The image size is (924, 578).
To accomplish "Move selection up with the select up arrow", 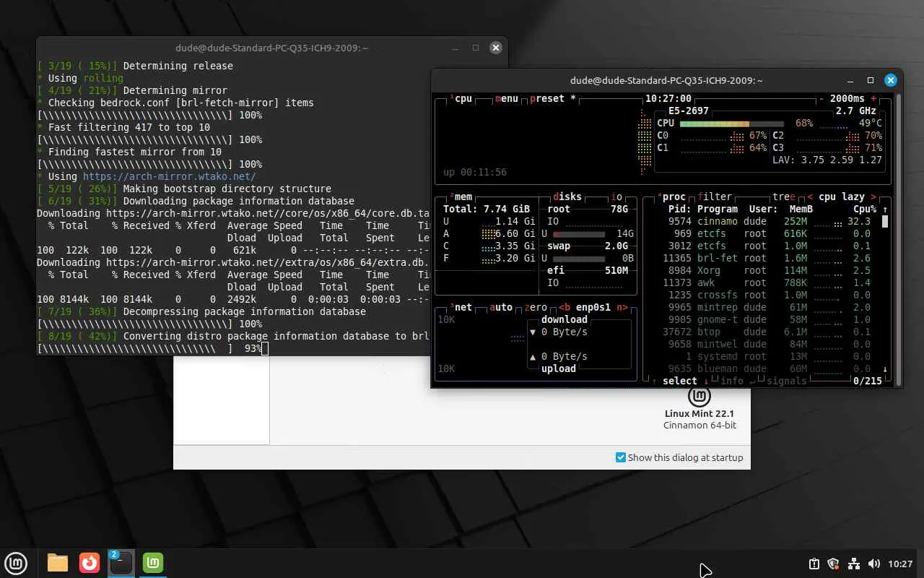I will pos(654,381).
